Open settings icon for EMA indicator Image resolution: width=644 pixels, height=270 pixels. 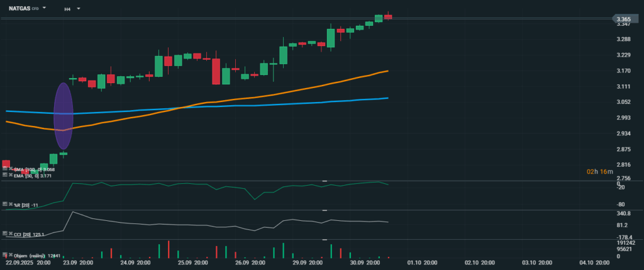[x=5, y=176]
